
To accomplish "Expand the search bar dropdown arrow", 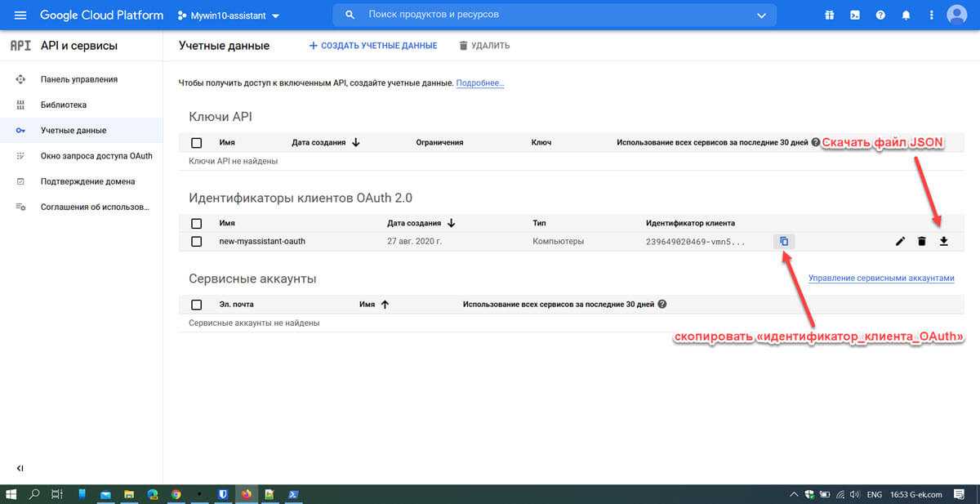I will point(762,16).
